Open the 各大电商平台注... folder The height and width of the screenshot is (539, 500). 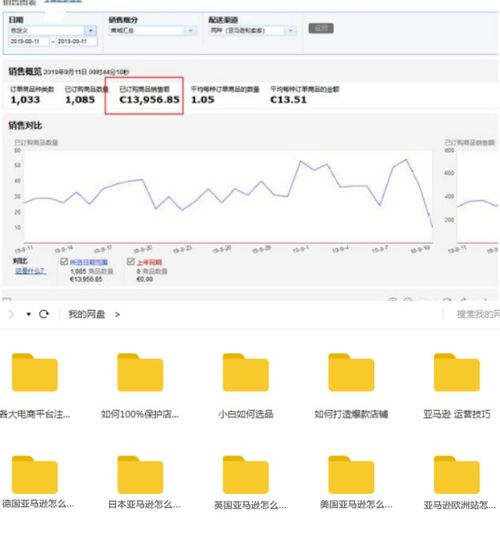[35, 373]
